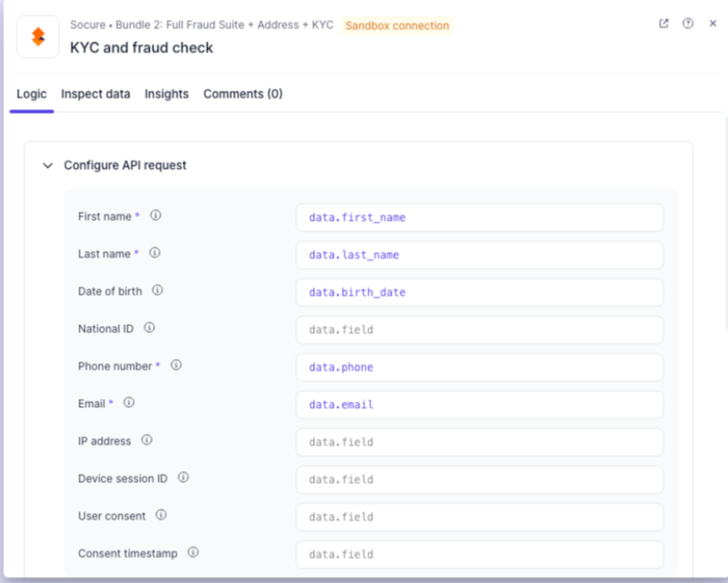
Task: Show info for Phone number field
Action: pyautogui.click(x=176, y=365)
